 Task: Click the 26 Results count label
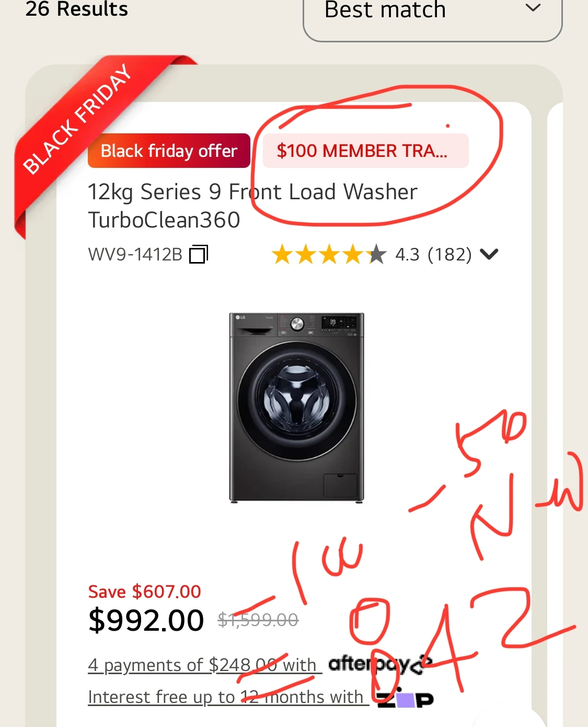click(x=77, y=9)
